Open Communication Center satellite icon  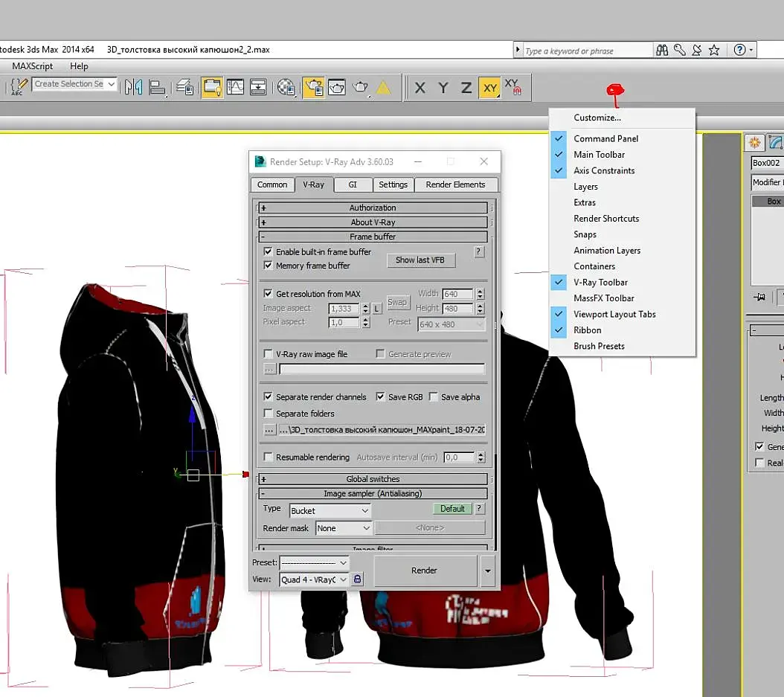696,50
